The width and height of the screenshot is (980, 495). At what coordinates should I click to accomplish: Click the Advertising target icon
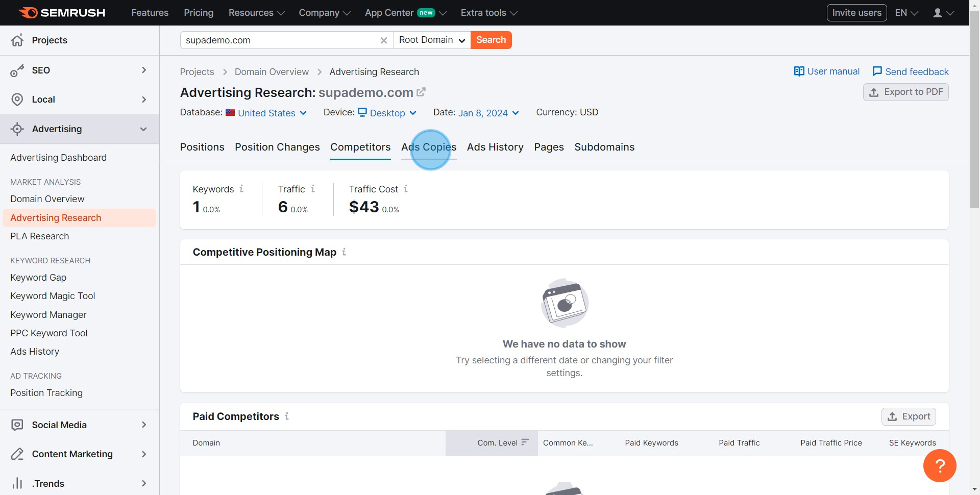(17, 129)
